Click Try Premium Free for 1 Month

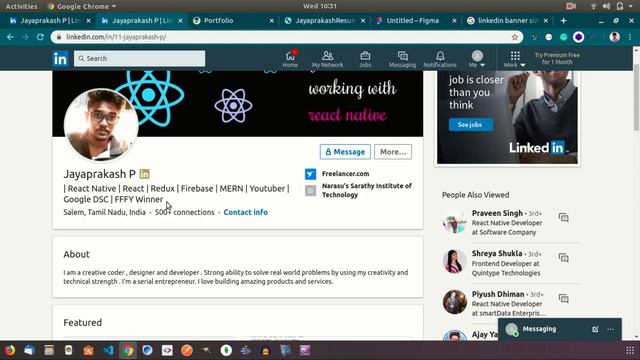click(557, 58)
